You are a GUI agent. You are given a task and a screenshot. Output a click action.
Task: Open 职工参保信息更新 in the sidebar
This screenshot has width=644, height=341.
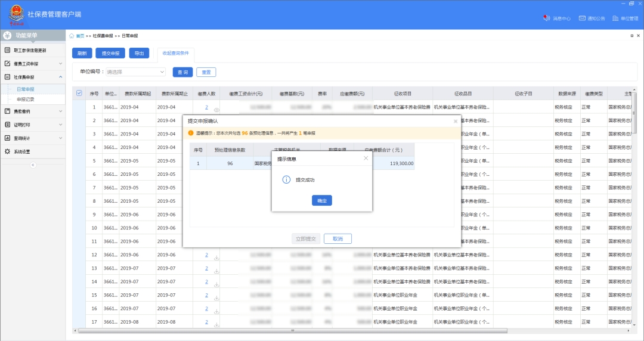point(33,50)
